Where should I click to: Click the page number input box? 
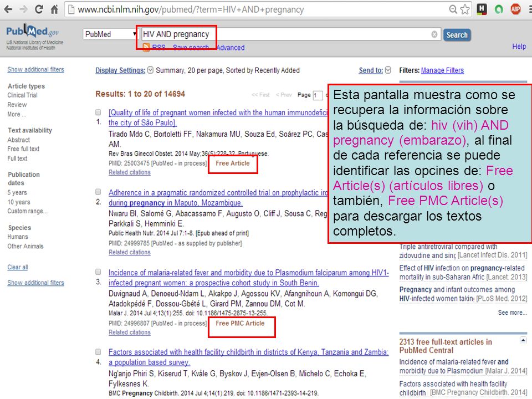[318, 95]
